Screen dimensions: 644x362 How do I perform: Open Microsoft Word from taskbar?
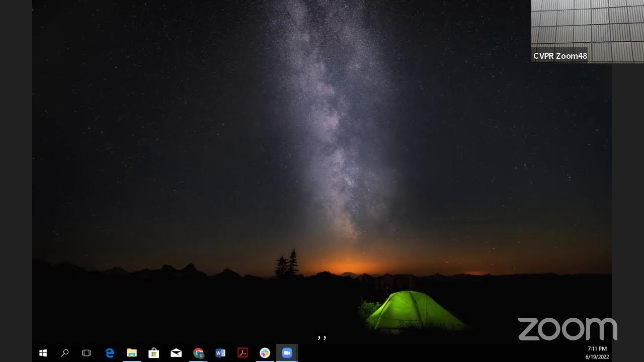220,353
